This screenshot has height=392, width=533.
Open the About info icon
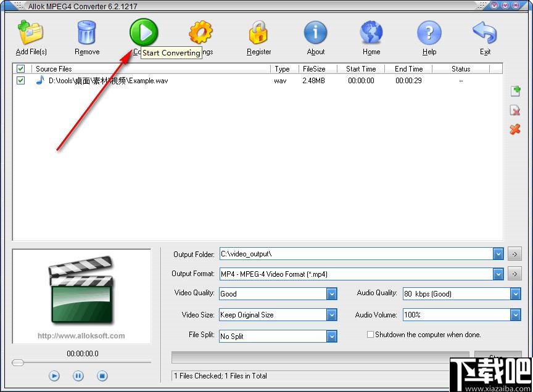click(315, 32)
